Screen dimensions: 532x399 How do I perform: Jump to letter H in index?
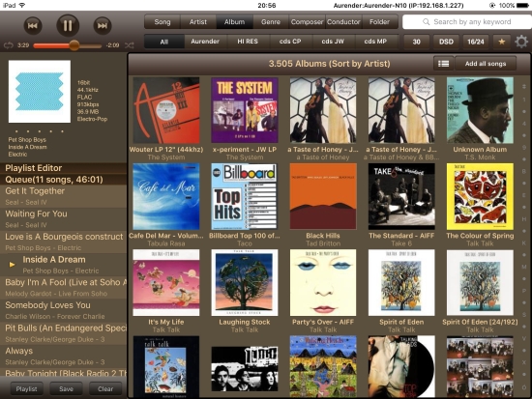point(524,219)
